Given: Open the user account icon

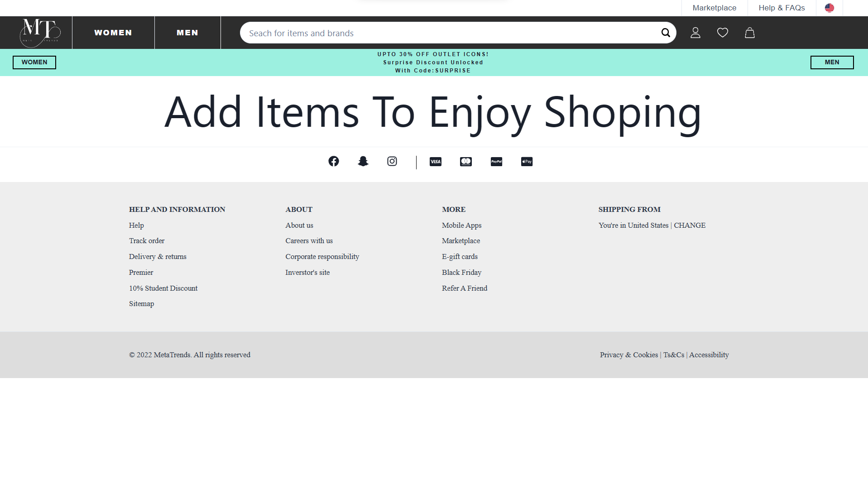Looking at the screenshot, I should point(695,33).
